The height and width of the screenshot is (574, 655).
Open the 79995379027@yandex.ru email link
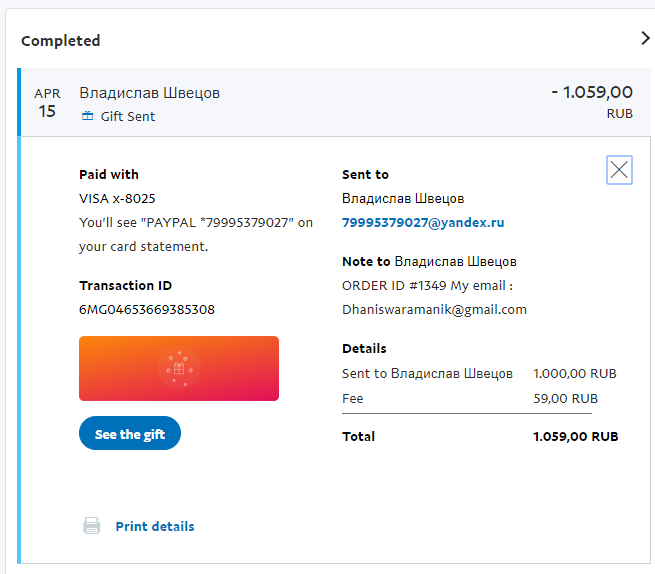(x=422, y=222)
